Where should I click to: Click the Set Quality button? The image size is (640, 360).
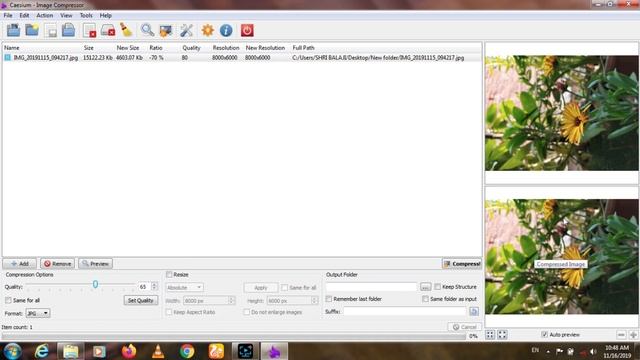click(141, 300)
